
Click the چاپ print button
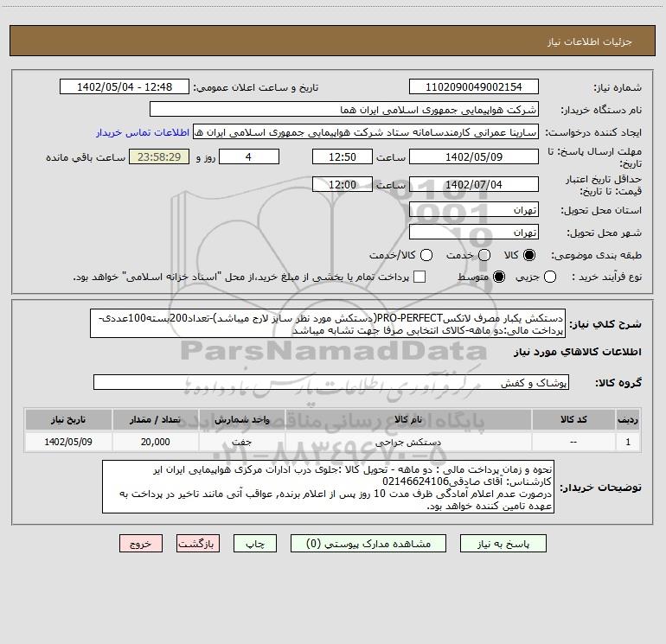coord(255,544)
